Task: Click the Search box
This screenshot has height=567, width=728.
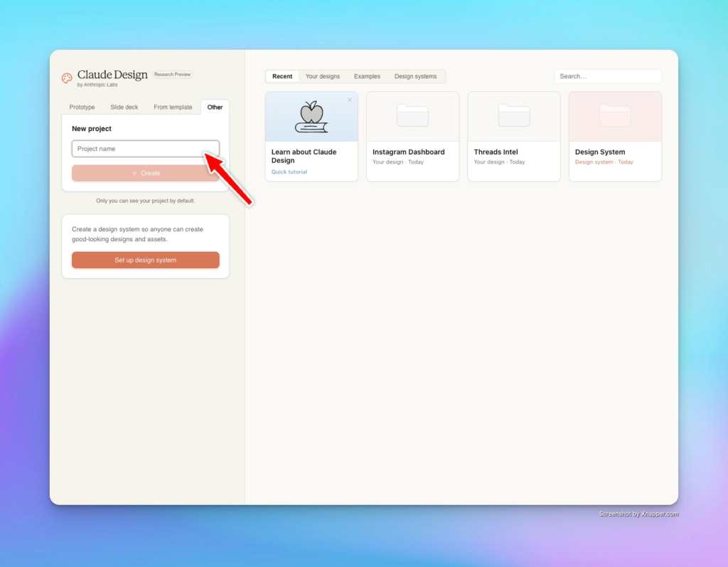Action: point(608,76)
